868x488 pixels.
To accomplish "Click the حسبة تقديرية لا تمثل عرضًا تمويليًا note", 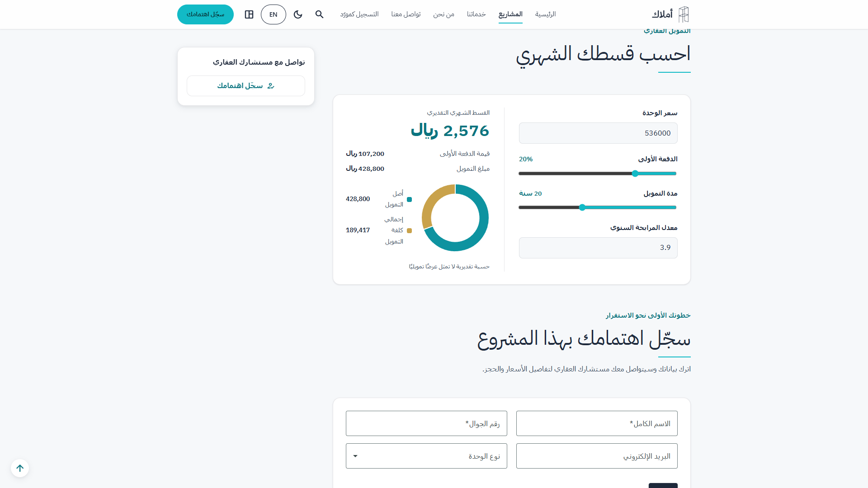I will (449, 267).
